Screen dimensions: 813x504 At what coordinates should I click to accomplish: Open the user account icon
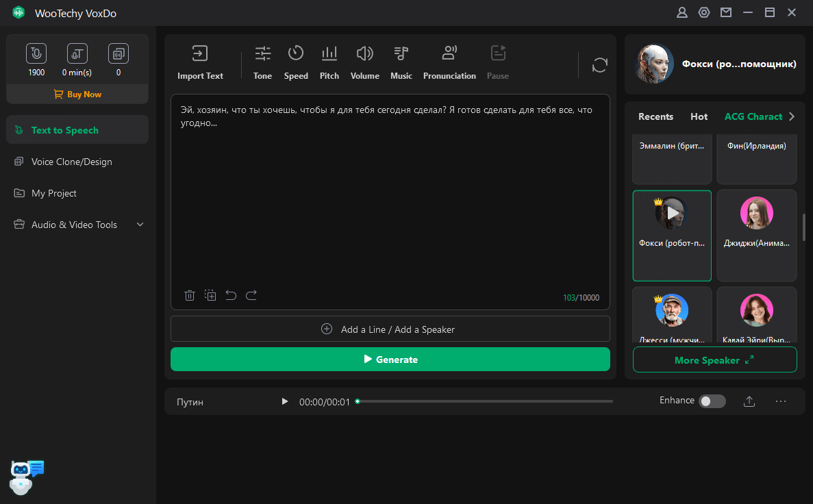click(681, 12)
